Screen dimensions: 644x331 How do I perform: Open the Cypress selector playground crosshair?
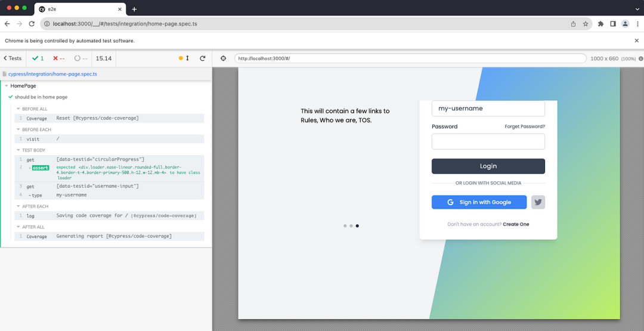(224, 58)
